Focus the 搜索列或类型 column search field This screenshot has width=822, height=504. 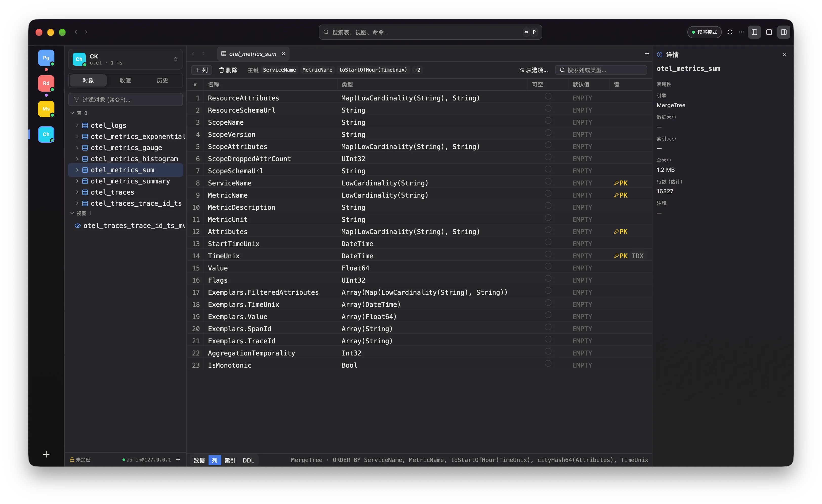tap(601, 70)
